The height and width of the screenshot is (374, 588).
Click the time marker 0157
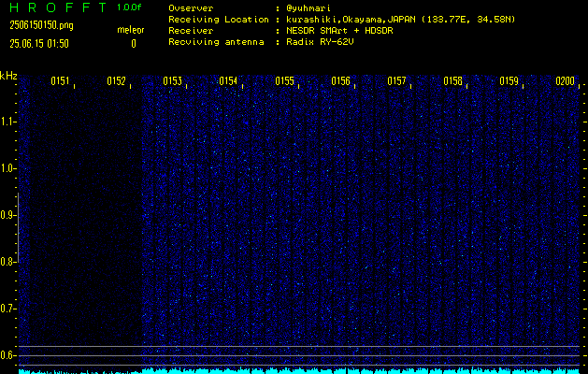[x=396, y=81]
